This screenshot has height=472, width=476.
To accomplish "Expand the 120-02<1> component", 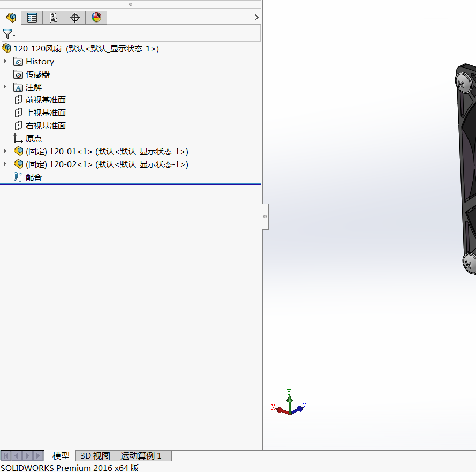I will [x=5, y=164].
